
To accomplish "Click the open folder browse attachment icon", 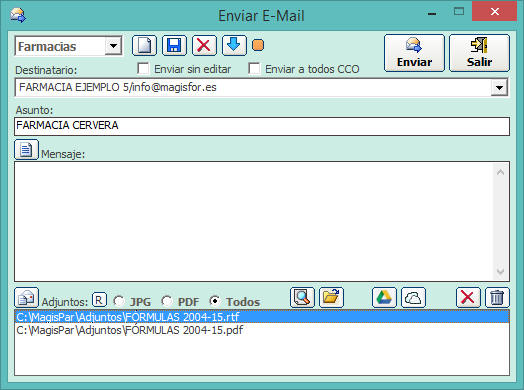I will coord(331,297).
